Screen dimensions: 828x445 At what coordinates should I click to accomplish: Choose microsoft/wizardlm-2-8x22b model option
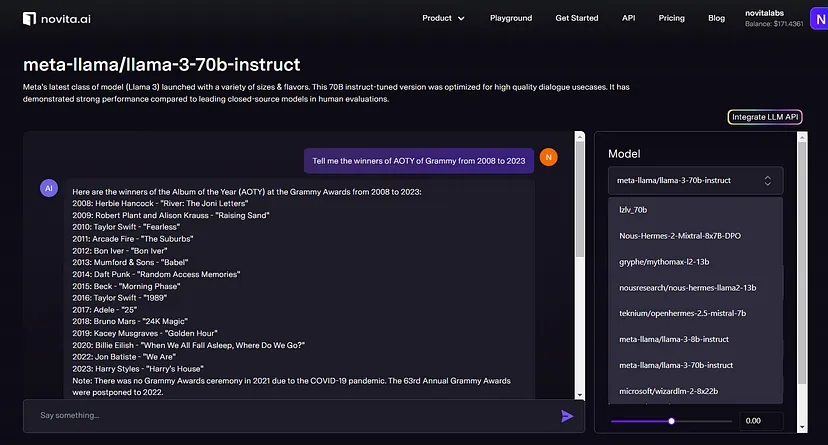(x=695, y=391)
